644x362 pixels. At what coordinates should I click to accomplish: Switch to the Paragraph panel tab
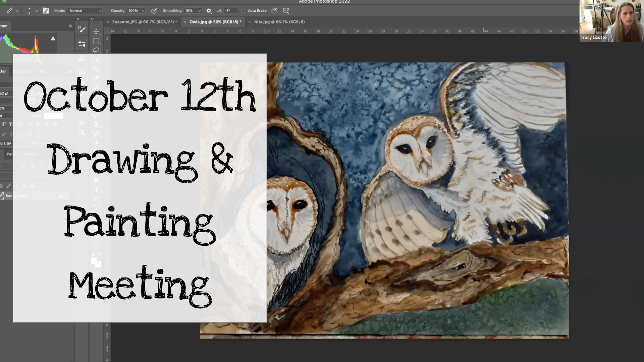22,71
